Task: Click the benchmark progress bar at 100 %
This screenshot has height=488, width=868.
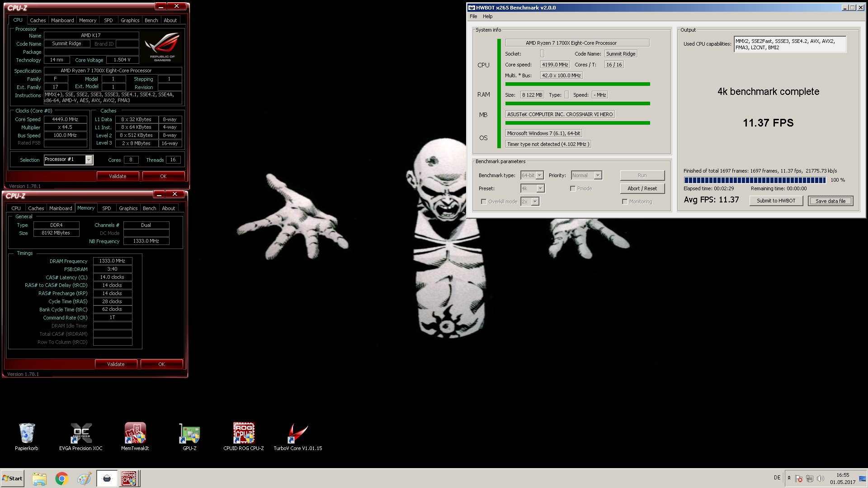Action: point(755,180)
